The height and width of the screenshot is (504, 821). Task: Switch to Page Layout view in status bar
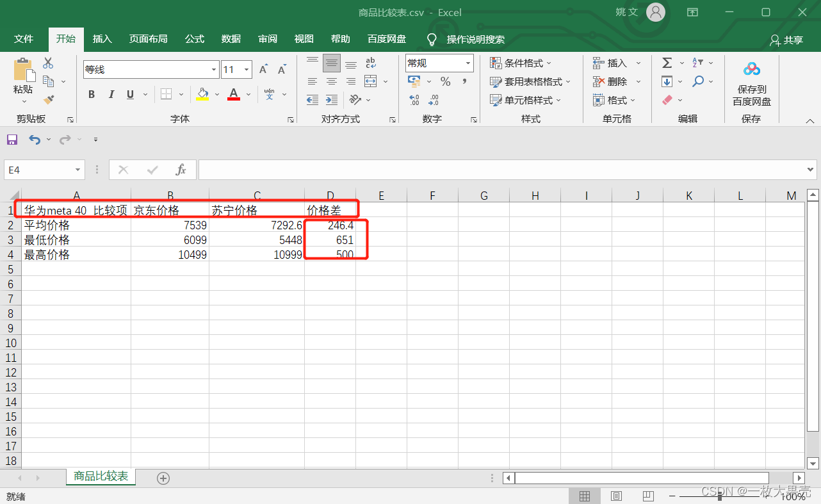pyautogui.click(x=616, y=496)
